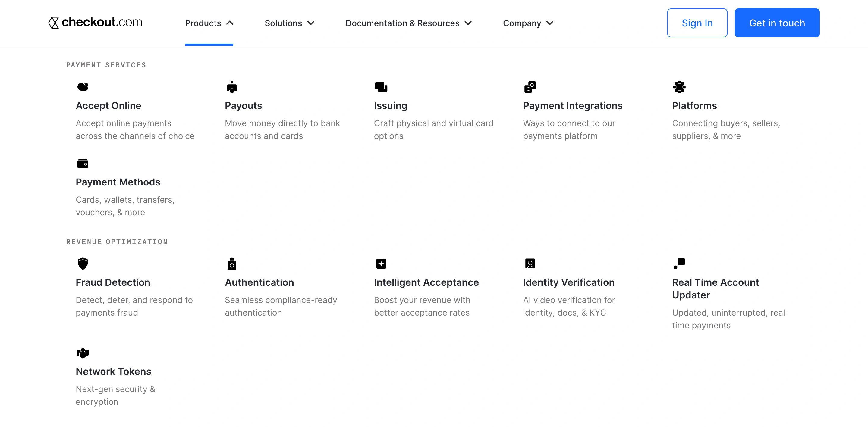Expand the Solutions dropdown chevron

[311, 23]
